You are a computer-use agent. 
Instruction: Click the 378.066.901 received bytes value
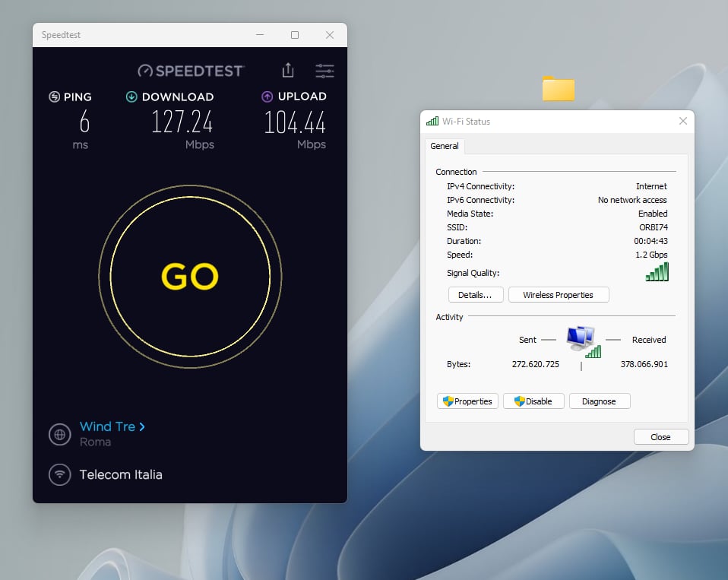[x=644, y=365]
